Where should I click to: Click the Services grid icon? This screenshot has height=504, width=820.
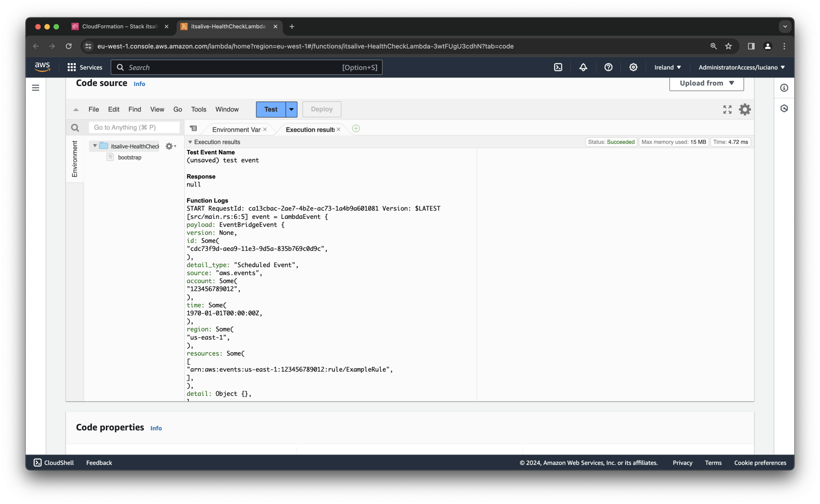point(71,67)
